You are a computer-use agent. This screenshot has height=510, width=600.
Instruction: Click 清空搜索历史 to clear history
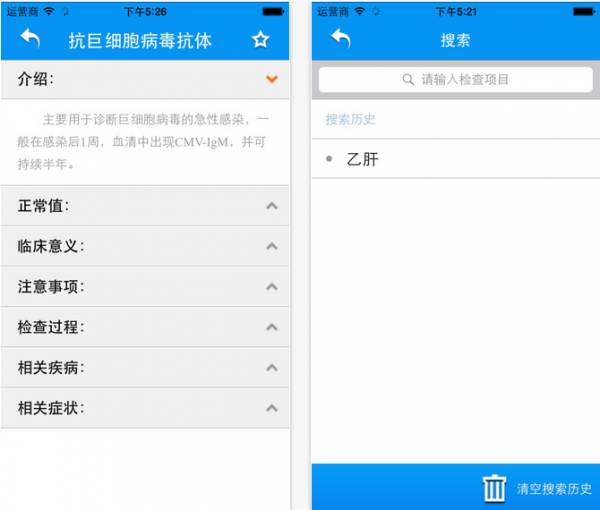click(x=554, y=489)
